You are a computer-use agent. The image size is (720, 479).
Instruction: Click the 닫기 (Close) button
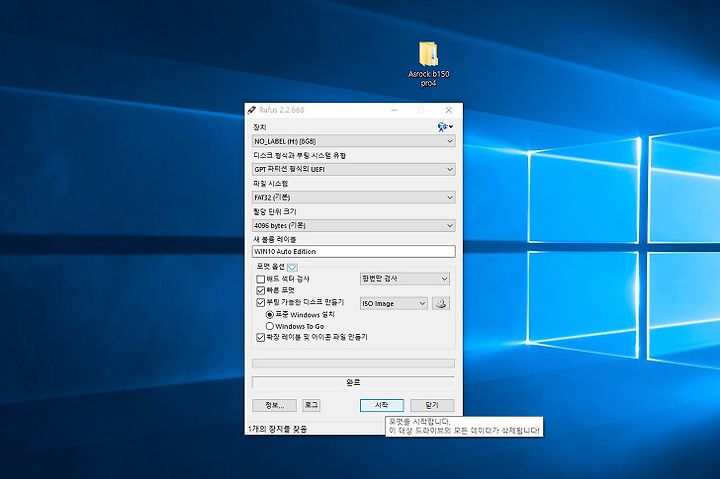432,406
